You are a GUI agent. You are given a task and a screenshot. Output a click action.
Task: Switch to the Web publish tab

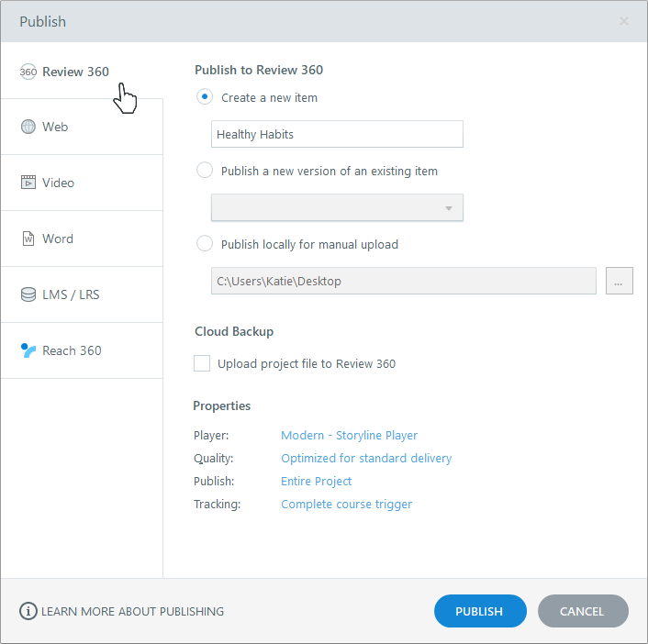(55, 127)
